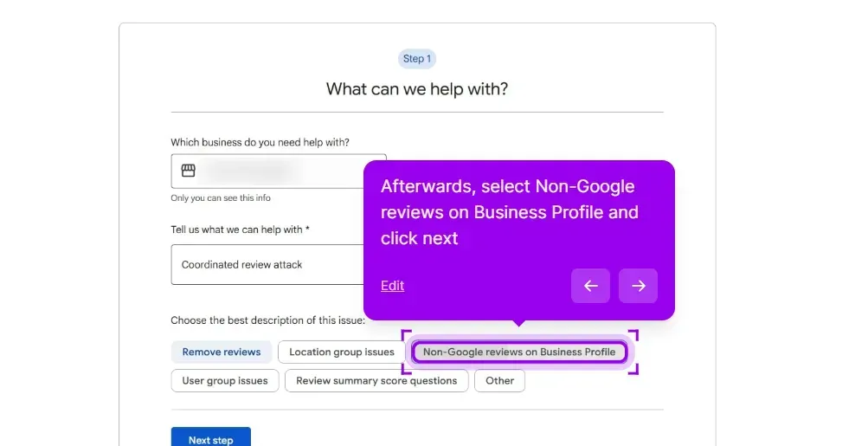This screenshot has height=446, width=868.
Task: Choose Review summary score questions chip
Action: (376, 381)
